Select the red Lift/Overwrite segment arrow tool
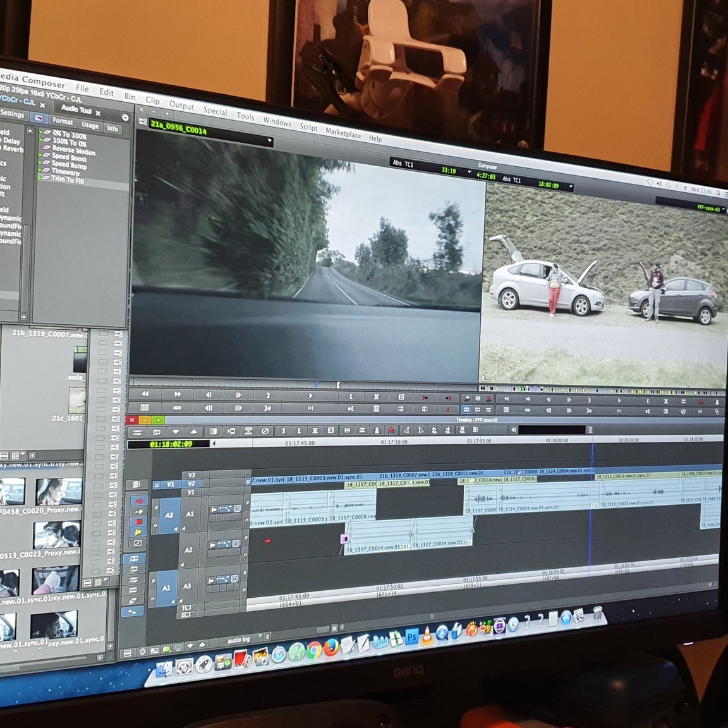This screenshot has height=728, width=728. pyautogui.click(x=137, y=500)
